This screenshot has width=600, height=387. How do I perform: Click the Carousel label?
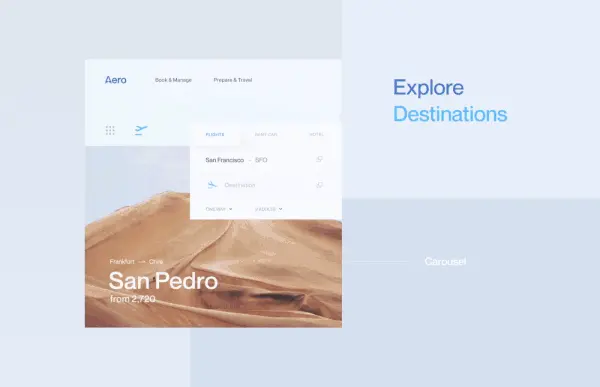445,261
